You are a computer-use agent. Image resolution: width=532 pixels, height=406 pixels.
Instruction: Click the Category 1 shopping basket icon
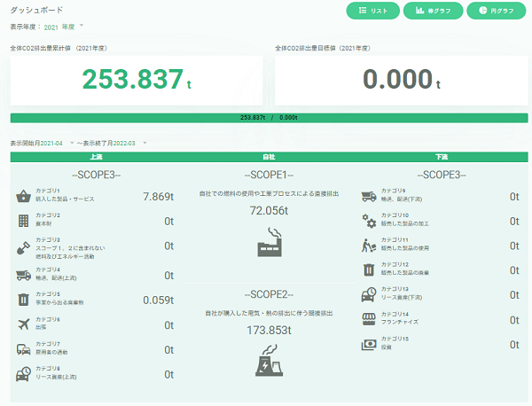tap(23, 196)
